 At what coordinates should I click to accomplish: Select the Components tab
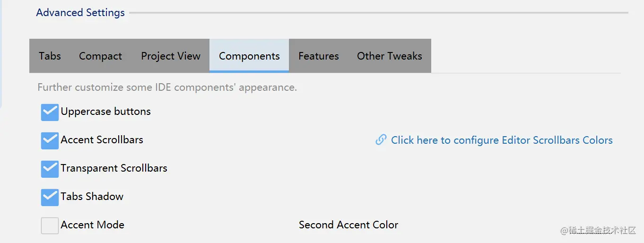[x=249, y=56]
